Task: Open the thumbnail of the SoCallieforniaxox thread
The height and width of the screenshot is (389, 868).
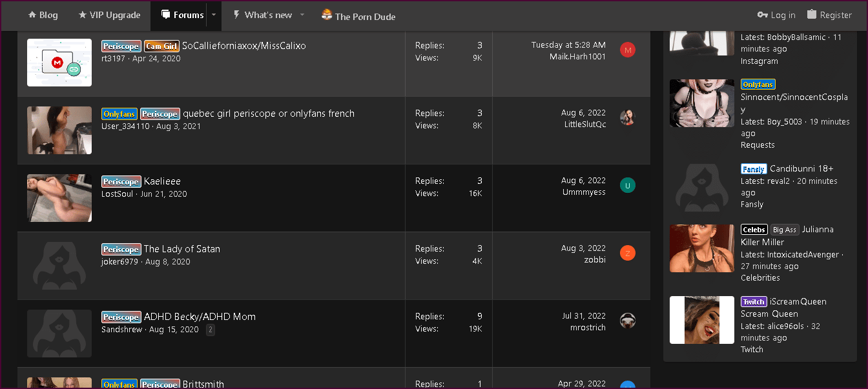Action: click(x=59, y=63)
